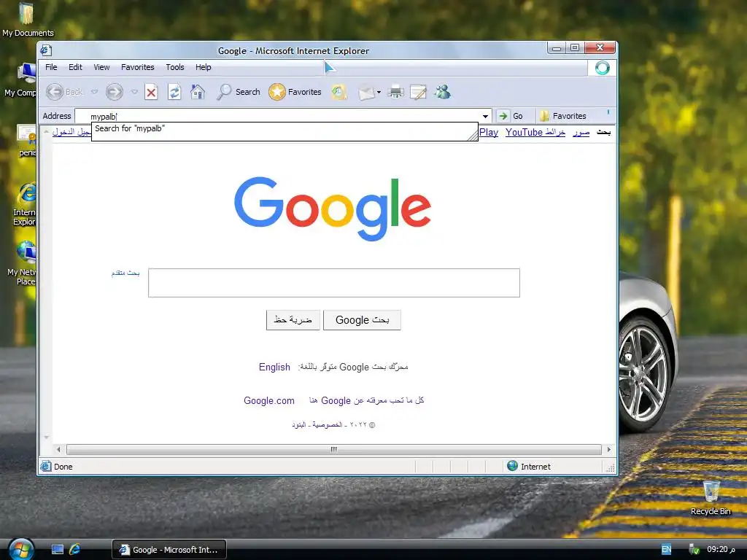Open Internet Explorer desktop shortcut
This screenshot has height=560, width=747.
tap(25, 204)
